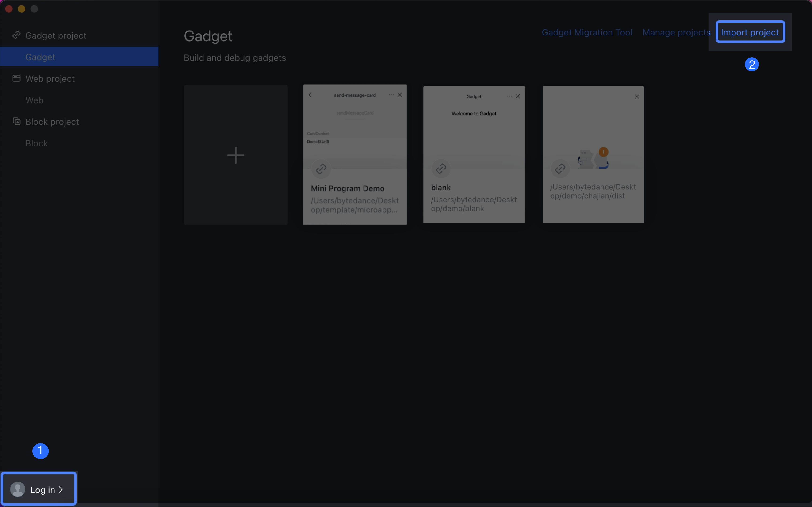
Task: Open the three-dot menu on send-message-card preview
Action: click(x=391, y=95)
